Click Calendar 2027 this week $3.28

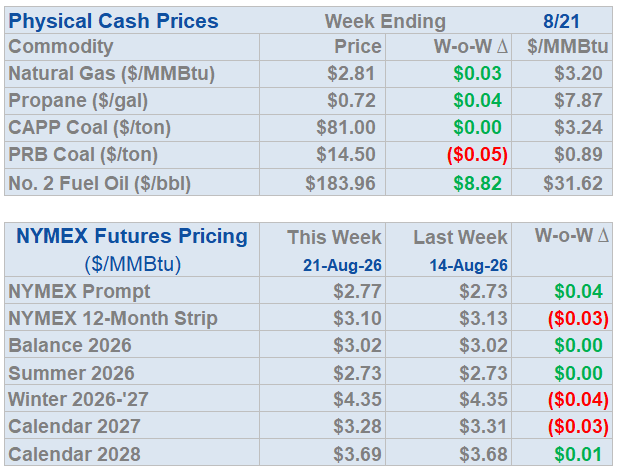(x=357, y=426)
